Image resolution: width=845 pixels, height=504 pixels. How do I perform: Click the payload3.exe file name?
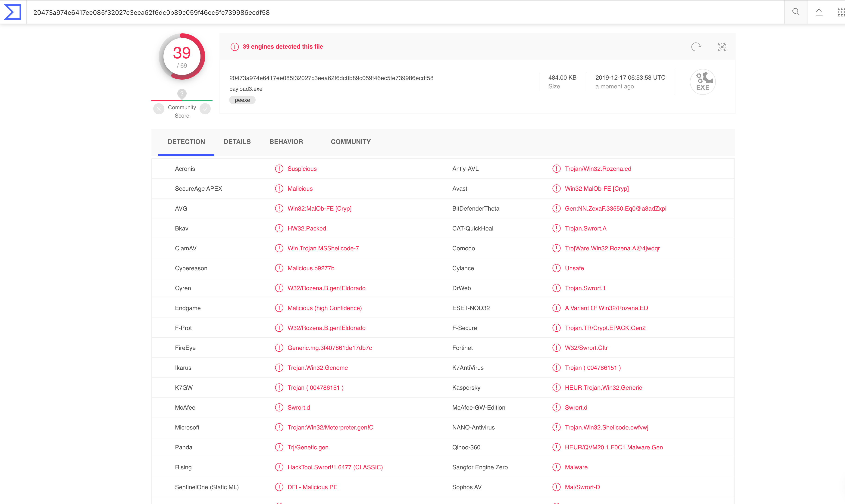click(246, 89)
